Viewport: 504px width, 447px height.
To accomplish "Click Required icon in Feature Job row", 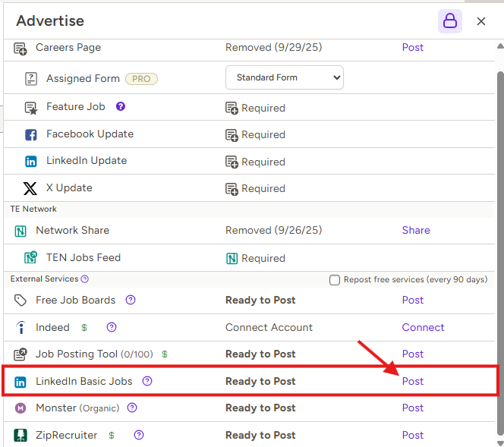I will click(x=232, y=109).
